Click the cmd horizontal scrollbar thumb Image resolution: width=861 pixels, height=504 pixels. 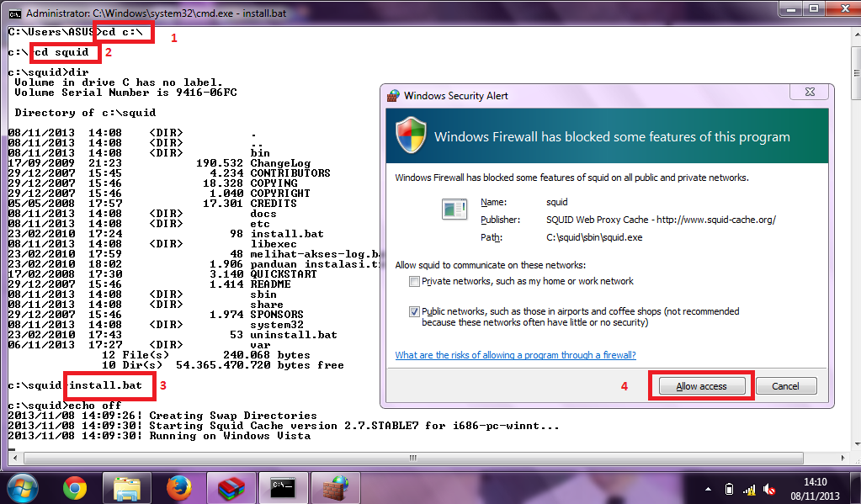coord(413,458)
